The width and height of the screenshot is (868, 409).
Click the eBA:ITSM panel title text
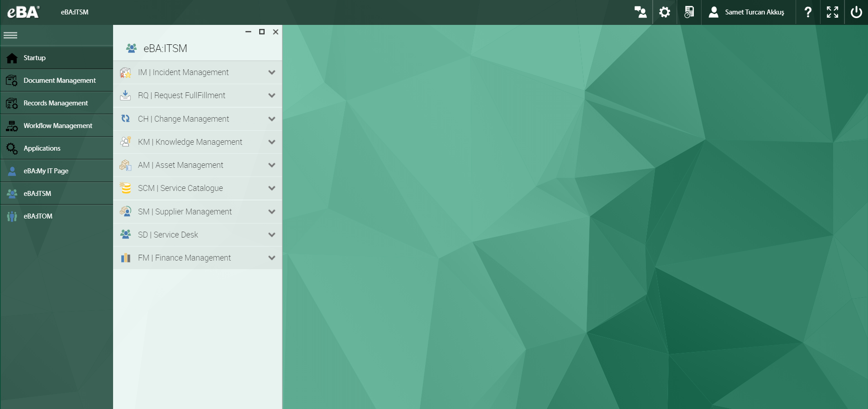[165, 48]
